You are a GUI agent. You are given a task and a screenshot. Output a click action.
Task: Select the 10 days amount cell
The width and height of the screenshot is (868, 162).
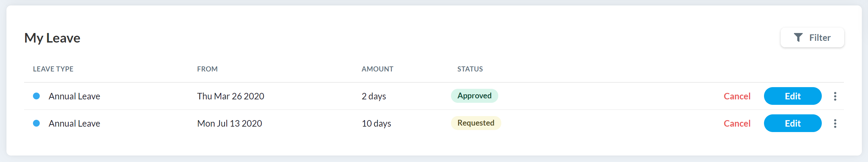(x=376, y=124)
